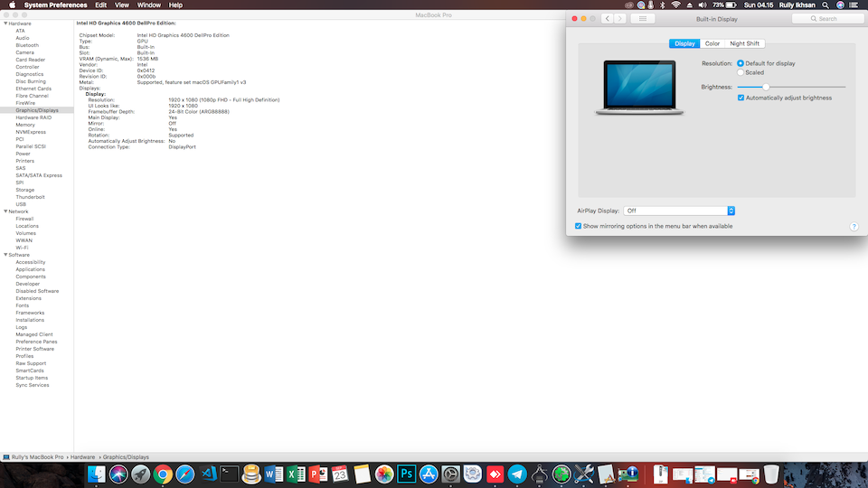The height and width of the screenshot is (488, 868).
Task: Select Memory in sidebar
Action: 25,125
